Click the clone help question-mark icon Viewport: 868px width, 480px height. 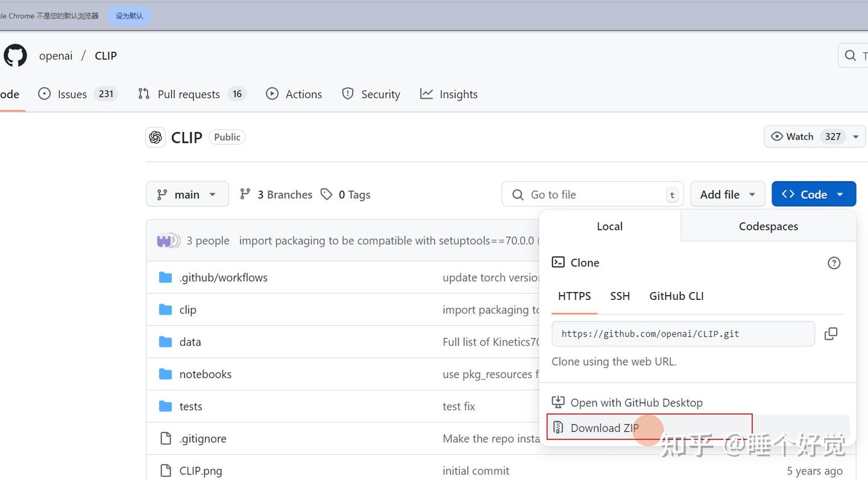pyautogui.click(x=834, y=263)
